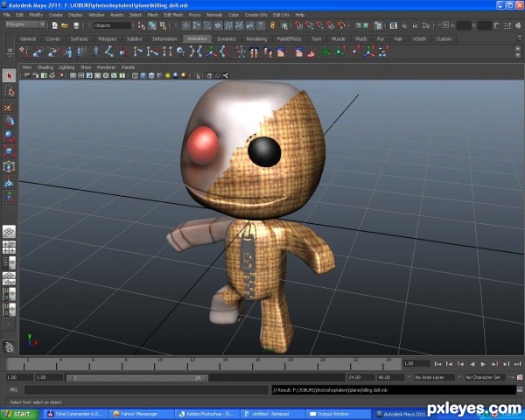Toggle textured display sphere icon in viewport
525x420 pixels.
click(159, 76)
